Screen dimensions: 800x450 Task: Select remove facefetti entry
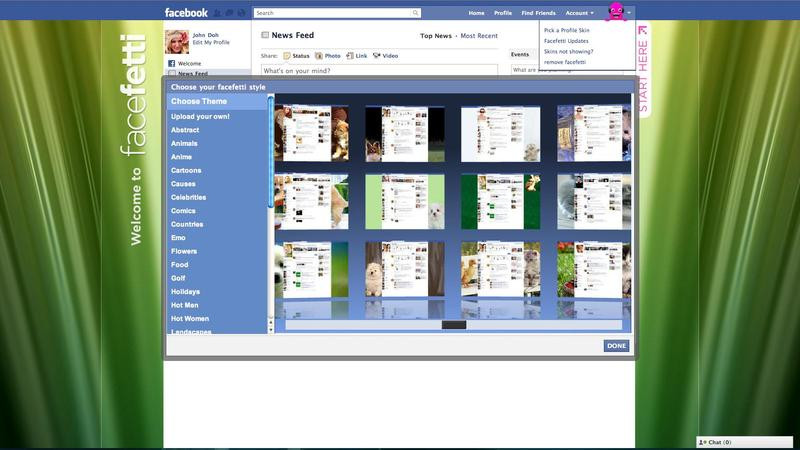[564, 62]
